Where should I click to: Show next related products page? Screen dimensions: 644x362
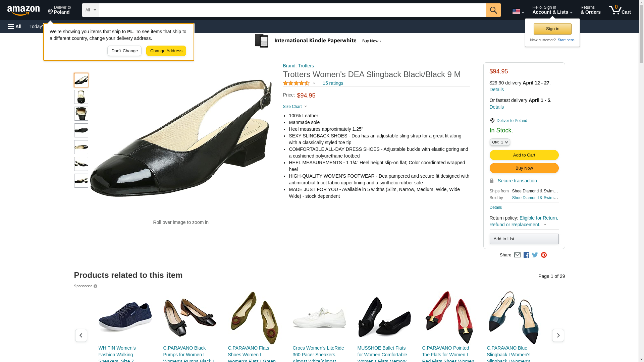558,335
